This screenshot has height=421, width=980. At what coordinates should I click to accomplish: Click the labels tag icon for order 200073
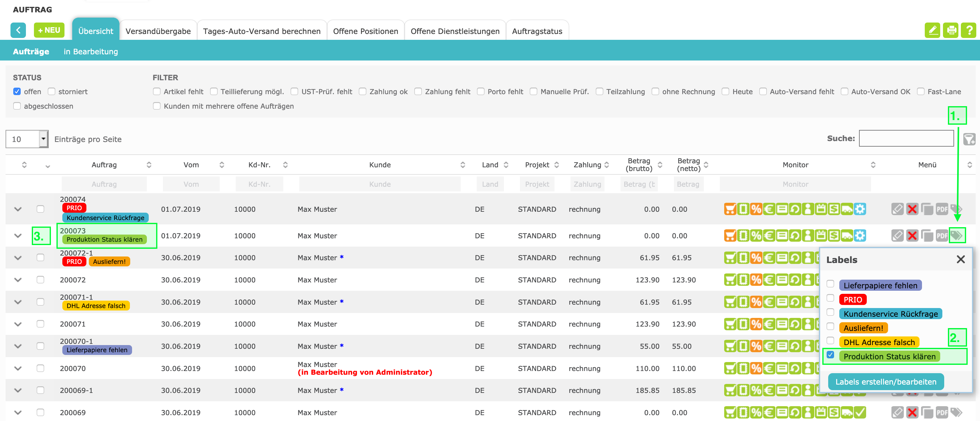pyautogui.click(x=957, y=236)
